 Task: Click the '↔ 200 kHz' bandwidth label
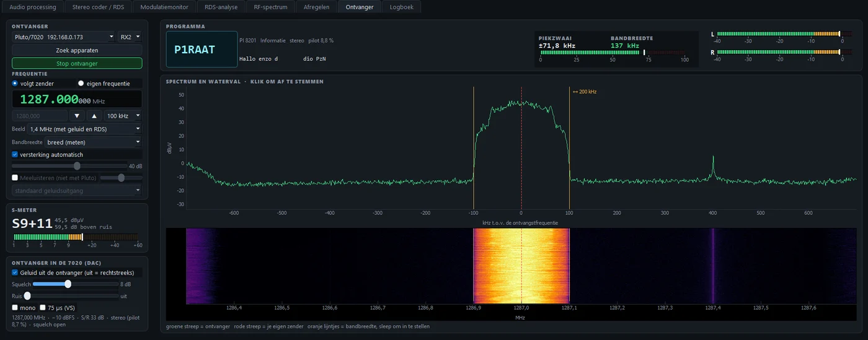(x=585, y=92)
